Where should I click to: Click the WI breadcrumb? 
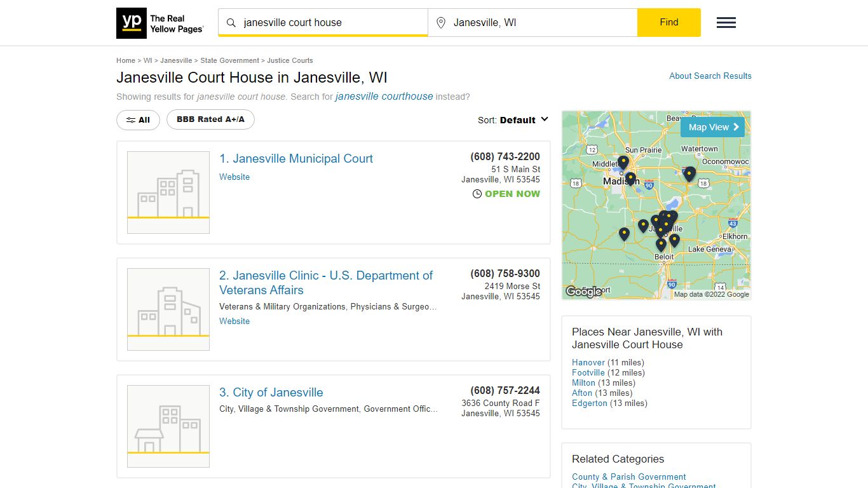[x=147, y=60]
